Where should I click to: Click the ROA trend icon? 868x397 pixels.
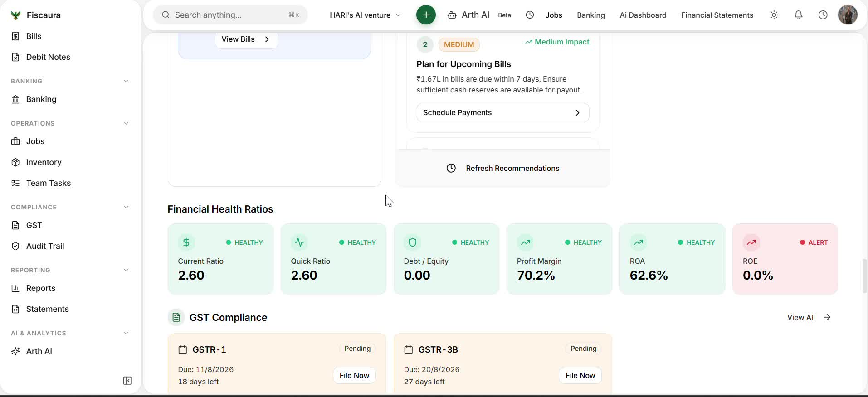click(x=639, y=242)
